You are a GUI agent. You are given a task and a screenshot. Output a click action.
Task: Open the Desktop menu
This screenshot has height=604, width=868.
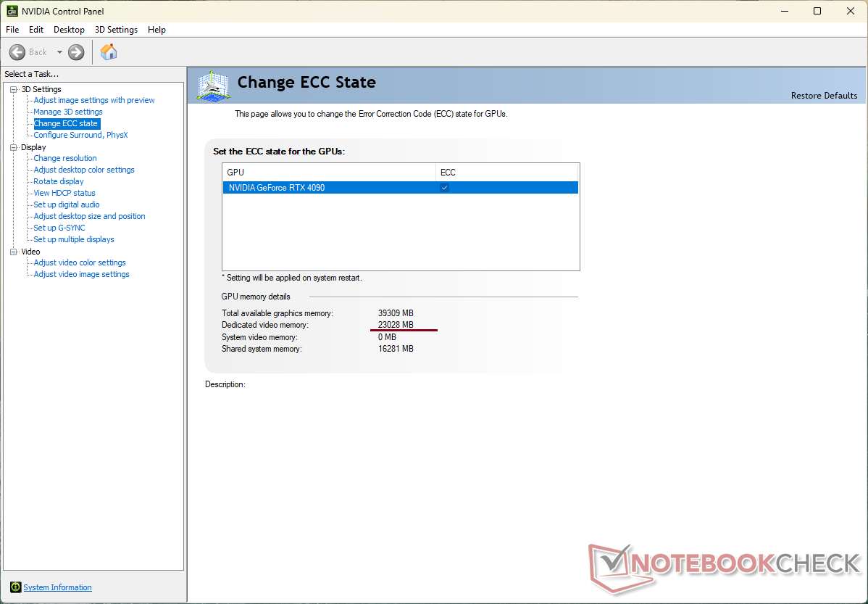coord(70,30)
